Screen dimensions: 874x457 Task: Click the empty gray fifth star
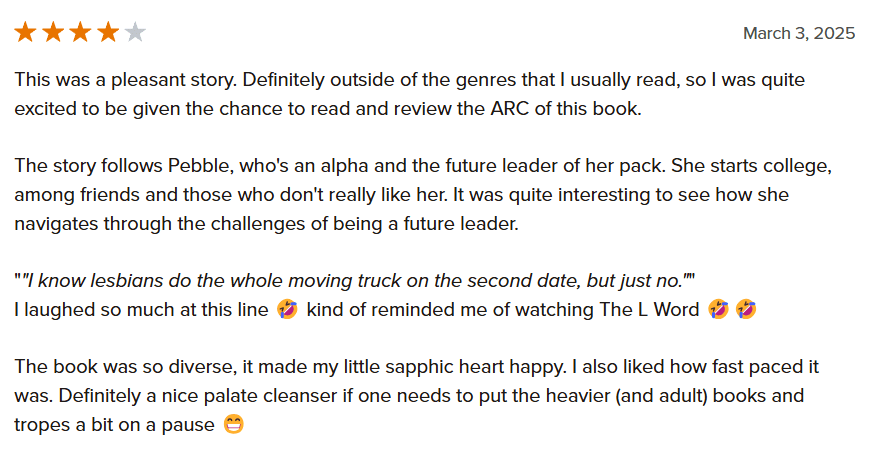tap(135, 33)
